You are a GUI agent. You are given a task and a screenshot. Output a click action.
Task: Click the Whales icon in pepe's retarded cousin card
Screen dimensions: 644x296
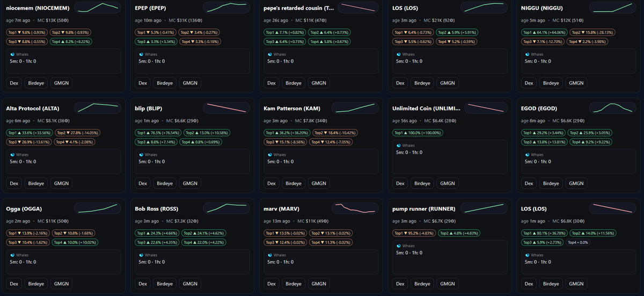(x=270, y=54)
